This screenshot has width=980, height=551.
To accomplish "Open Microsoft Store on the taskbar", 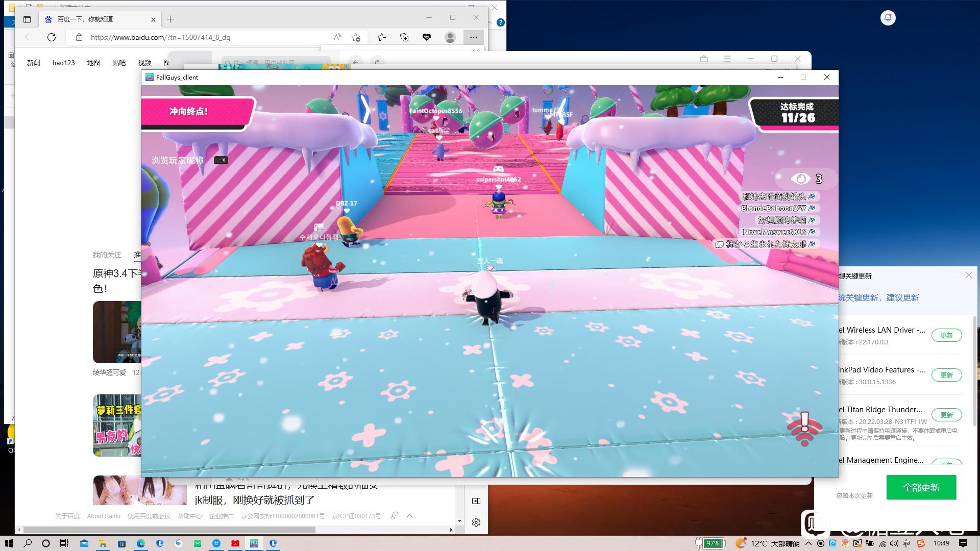I will pos(121,543).
